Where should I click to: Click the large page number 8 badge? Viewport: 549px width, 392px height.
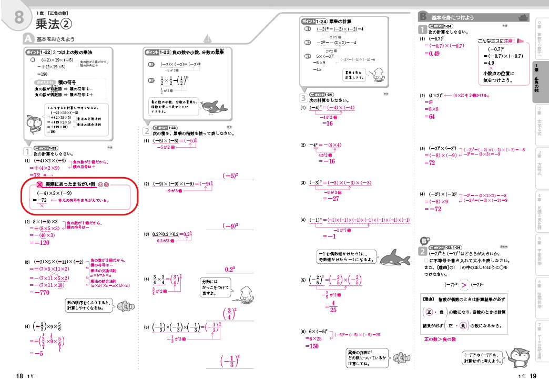(19, 17)
